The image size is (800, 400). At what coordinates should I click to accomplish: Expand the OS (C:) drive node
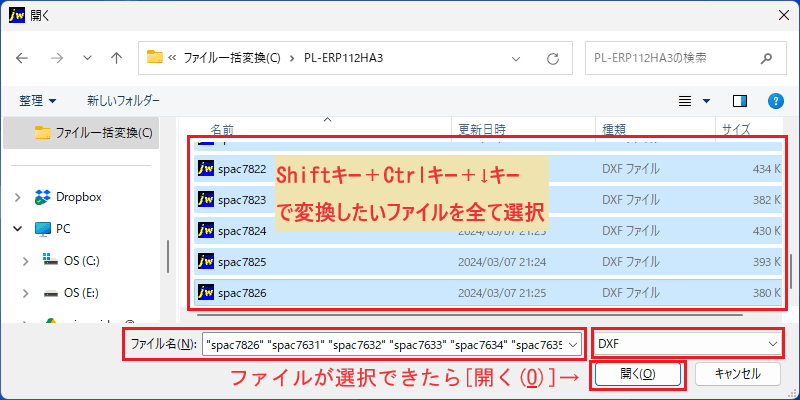coord(25,261)
